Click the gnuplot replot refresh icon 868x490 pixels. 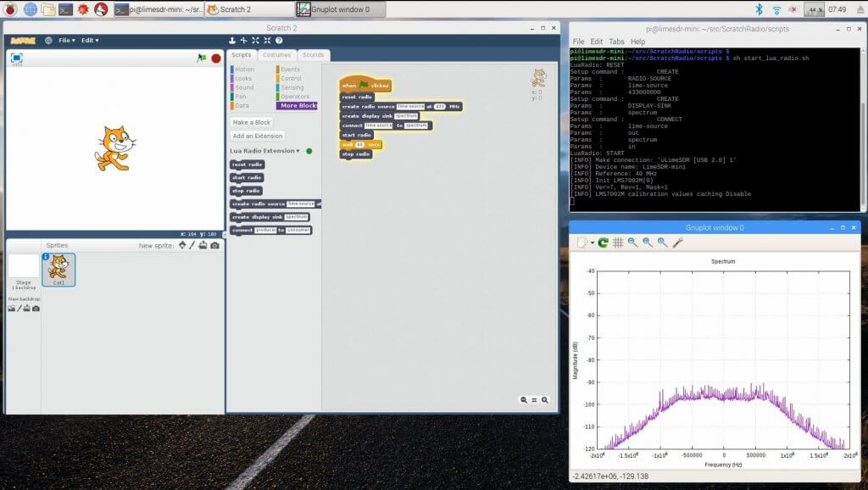(603, 242)
